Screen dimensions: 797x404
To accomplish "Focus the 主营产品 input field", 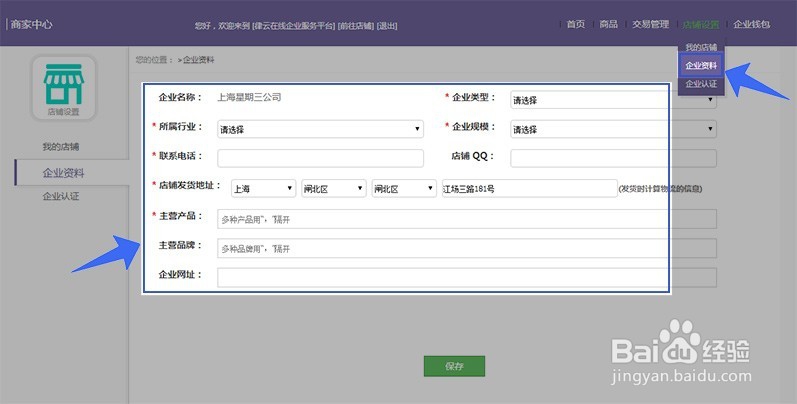I will point(467,219).
